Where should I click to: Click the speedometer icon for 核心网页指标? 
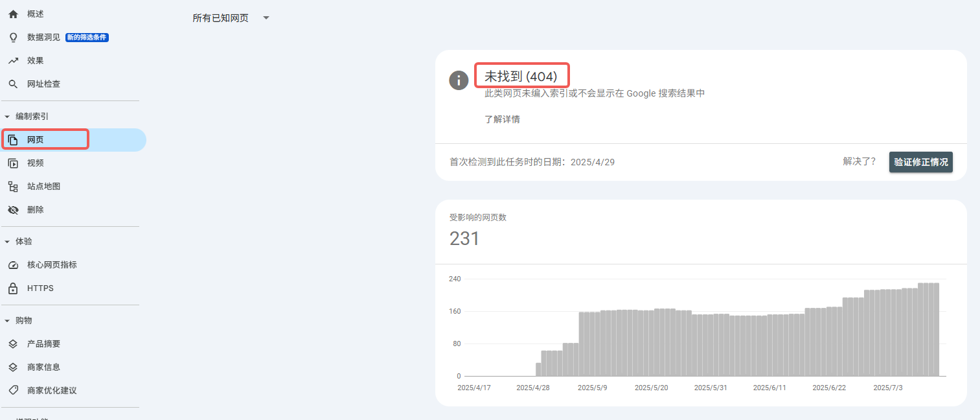pos(13,265)
